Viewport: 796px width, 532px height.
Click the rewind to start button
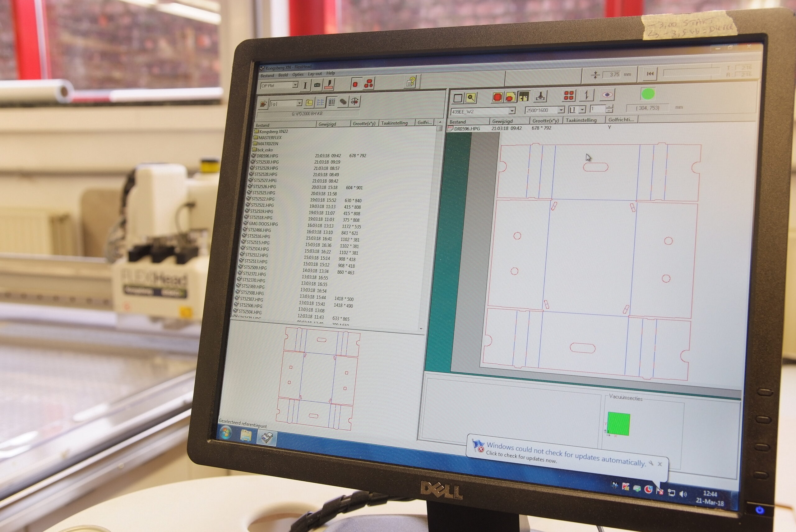point(650,74)
